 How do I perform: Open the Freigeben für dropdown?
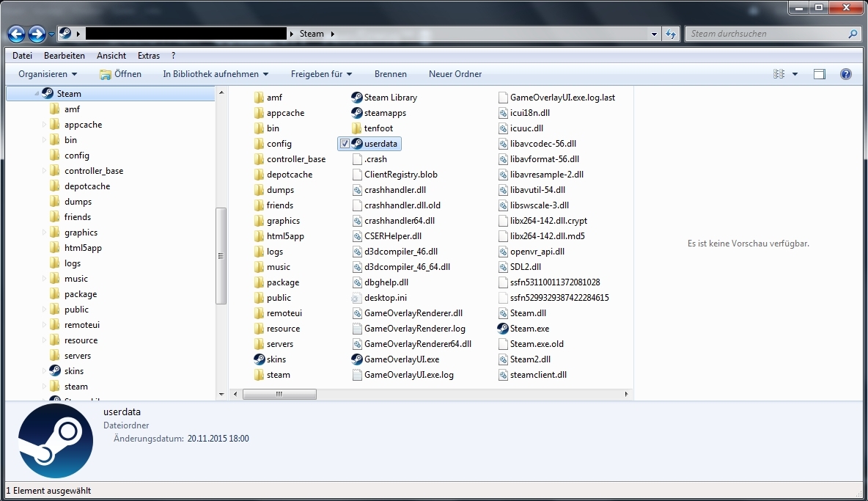click(321, 74)
